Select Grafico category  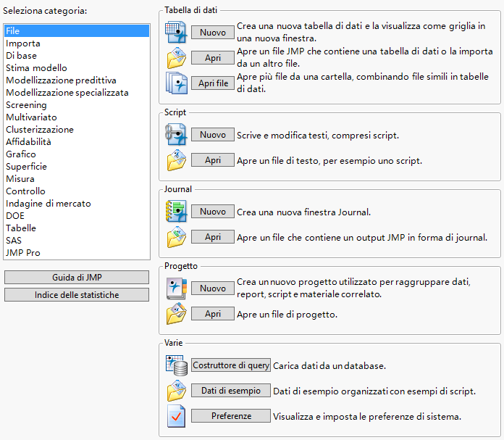coord(77,154)
